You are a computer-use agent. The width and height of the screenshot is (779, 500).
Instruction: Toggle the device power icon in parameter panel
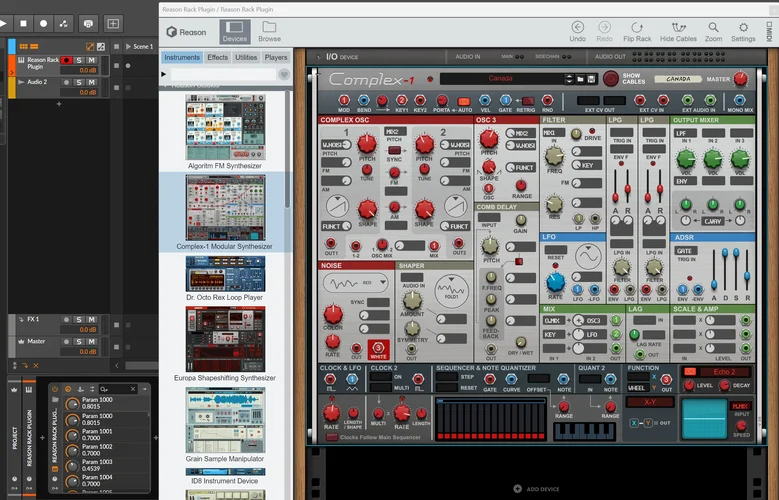click(55, 389)
